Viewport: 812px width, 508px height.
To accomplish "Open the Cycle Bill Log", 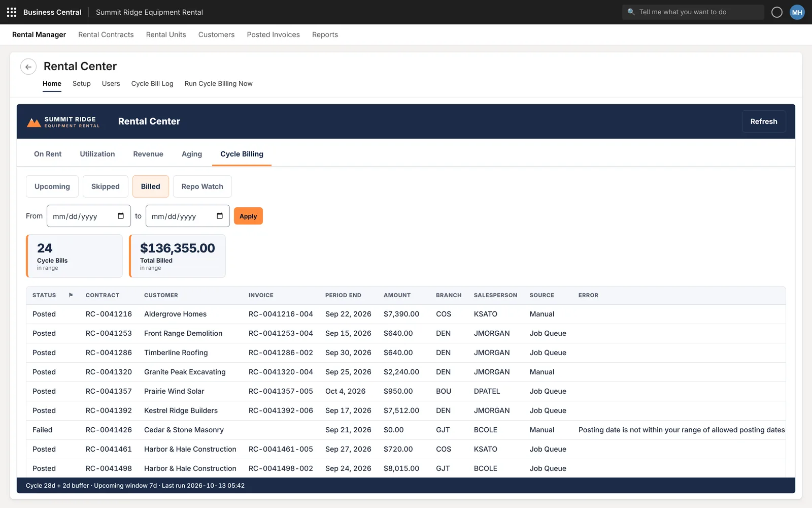I will pos(152,83).
